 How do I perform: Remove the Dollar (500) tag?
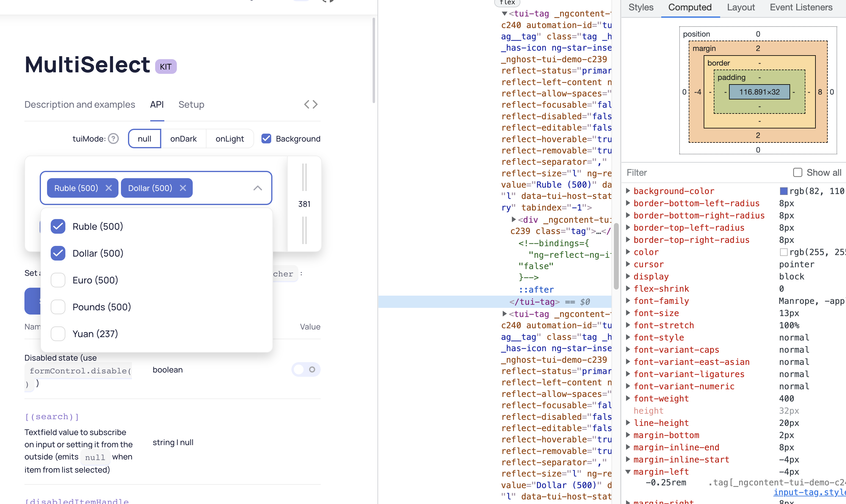point(183,188)
